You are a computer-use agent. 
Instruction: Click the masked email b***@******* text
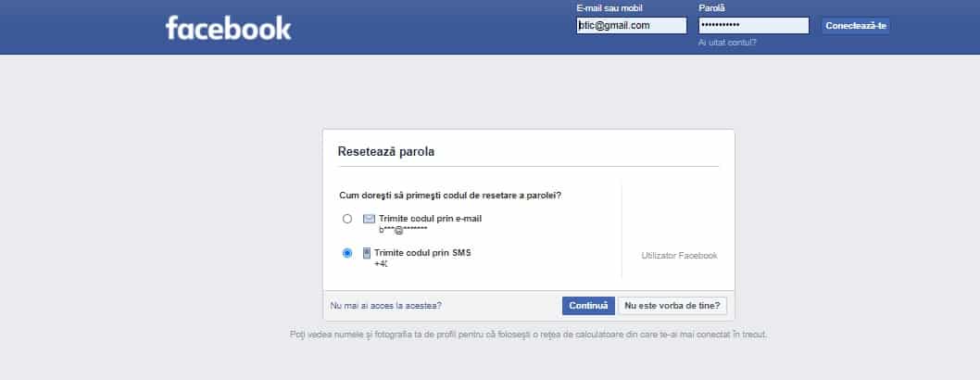(403, 229)
